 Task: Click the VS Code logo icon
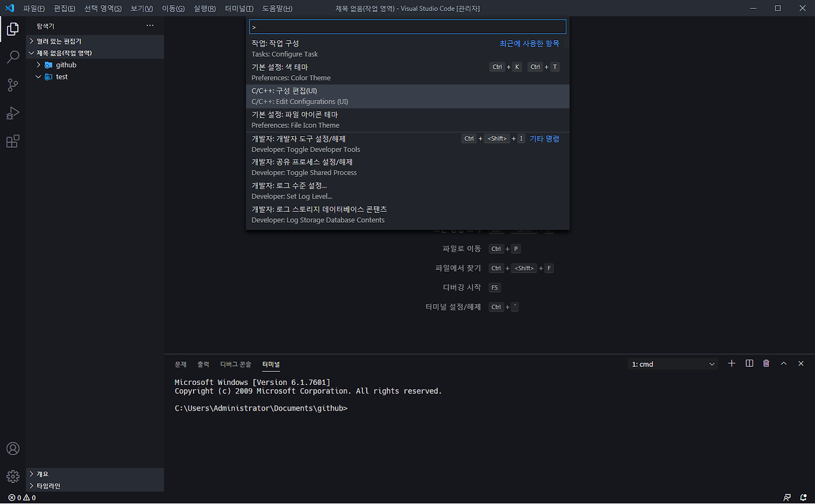coord(10,8)
